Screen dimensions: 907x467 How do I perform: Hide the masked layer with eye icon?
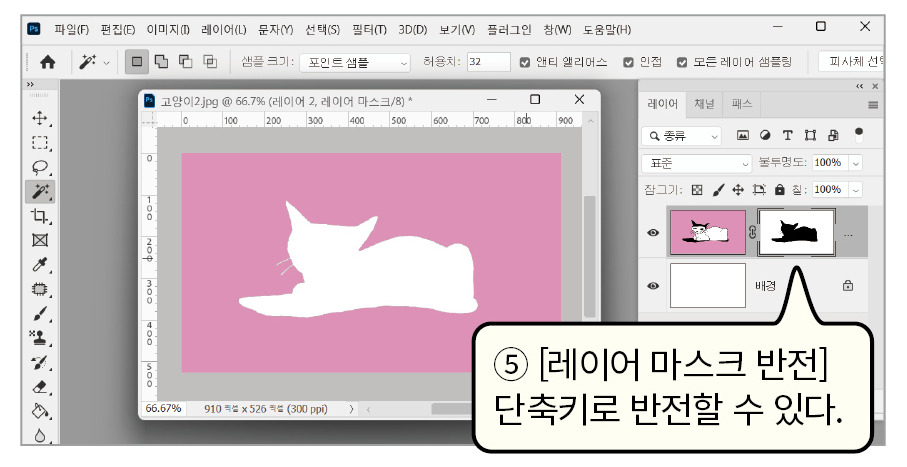pyautogui.click(x=653, y=233)
